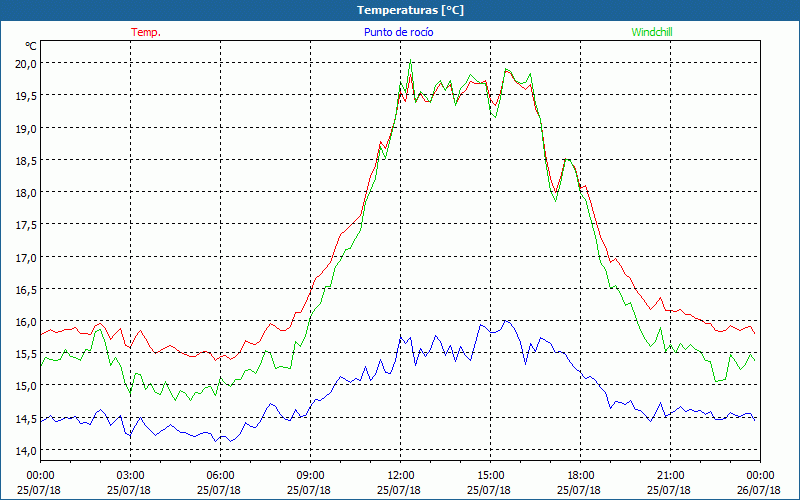This screenshot has height=500, width=800.
Task: Click the '26/07/18' date label
Action: [x=759, y=490]
